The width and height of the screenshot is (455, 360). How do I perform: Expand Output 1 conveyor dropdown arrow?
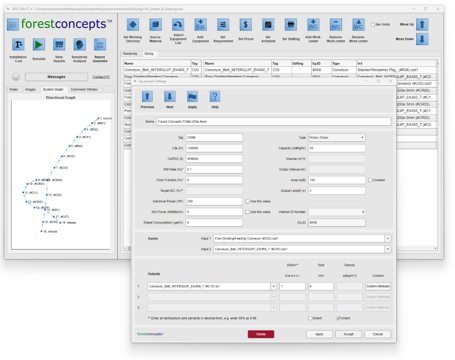(274, 286)
